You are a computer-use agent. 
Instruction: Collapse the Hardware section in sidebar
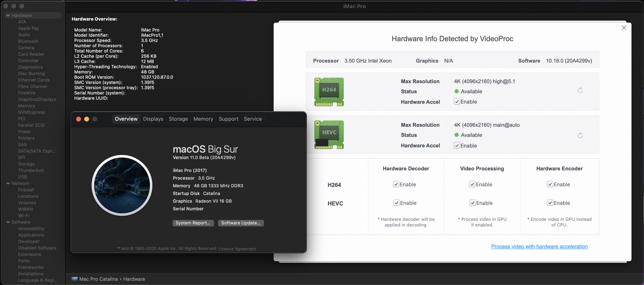[x=8, y=15]
